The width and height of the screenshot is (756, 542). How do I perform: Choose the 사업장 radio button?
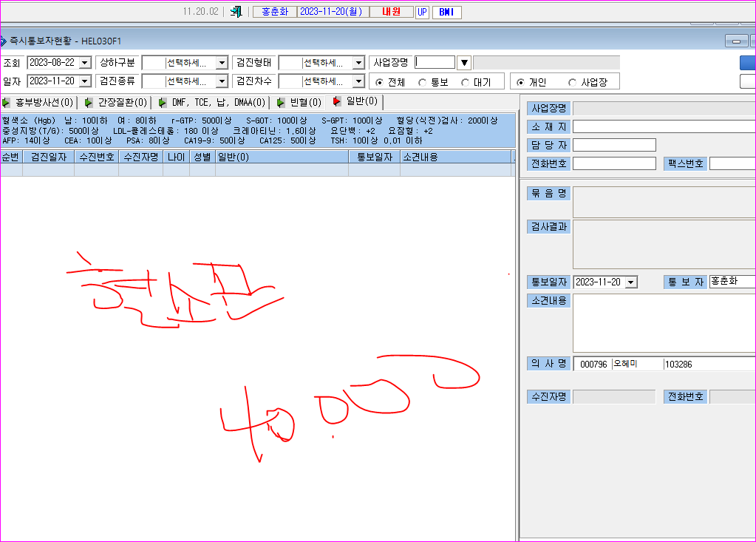point(572,83)
